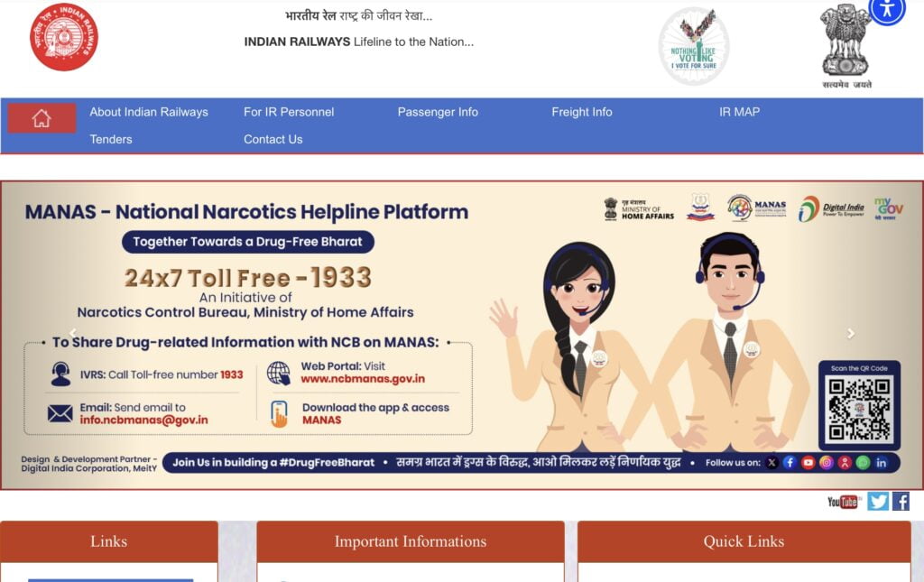Click www.ncbmanas.gov.in web portal text

coord(363,379)
